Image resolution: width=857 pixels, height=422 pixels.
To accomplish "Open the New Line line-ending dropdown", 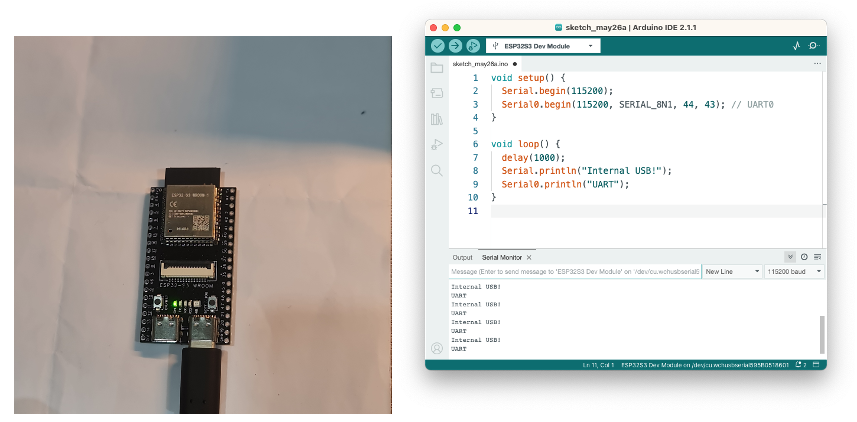I will (x=732, y=272).
